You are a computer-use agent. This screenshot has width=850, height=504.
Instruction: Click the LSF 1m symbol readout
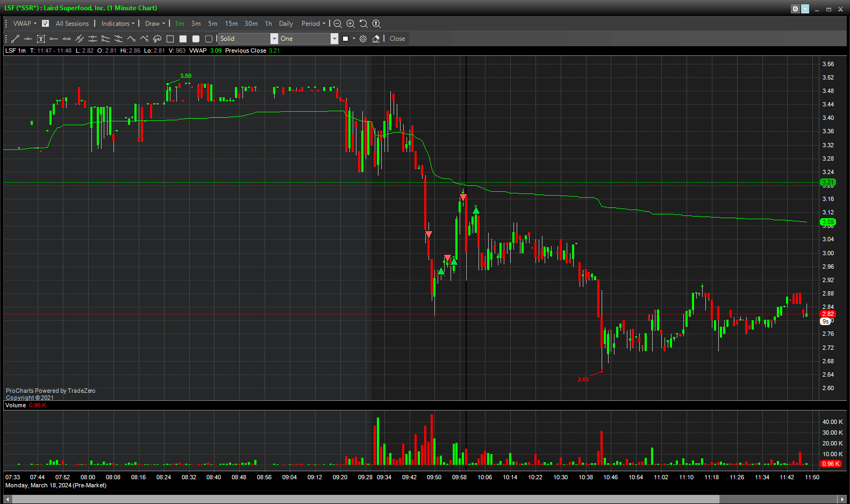point(16,51)
